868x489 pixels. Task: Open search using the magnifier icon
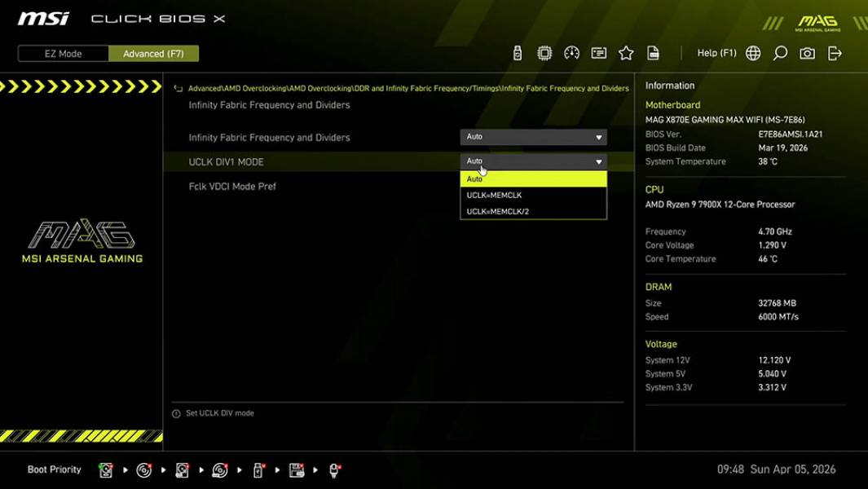[778, 52]
